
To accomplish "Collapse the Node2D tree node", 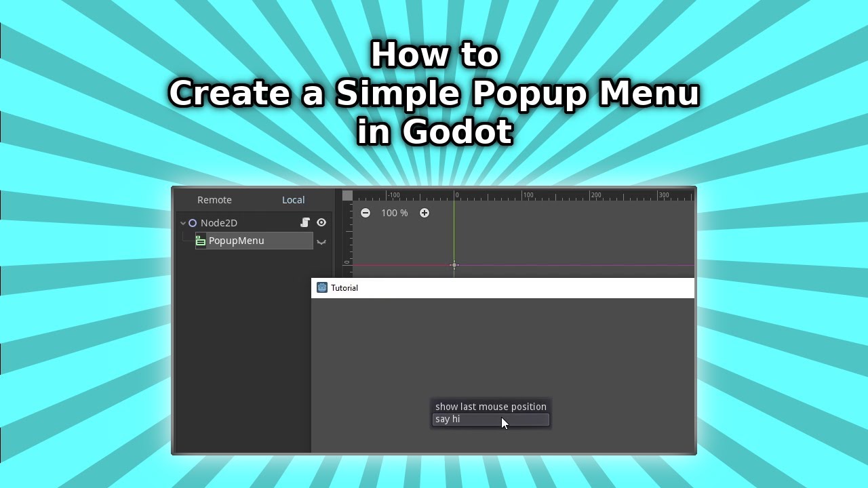I will (183, 223).
